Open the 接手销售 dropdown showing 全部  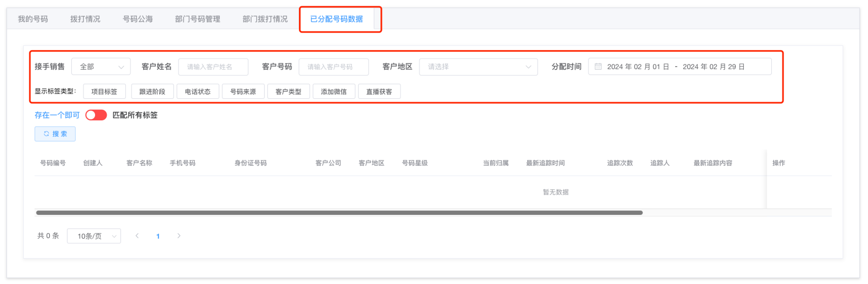101,67
